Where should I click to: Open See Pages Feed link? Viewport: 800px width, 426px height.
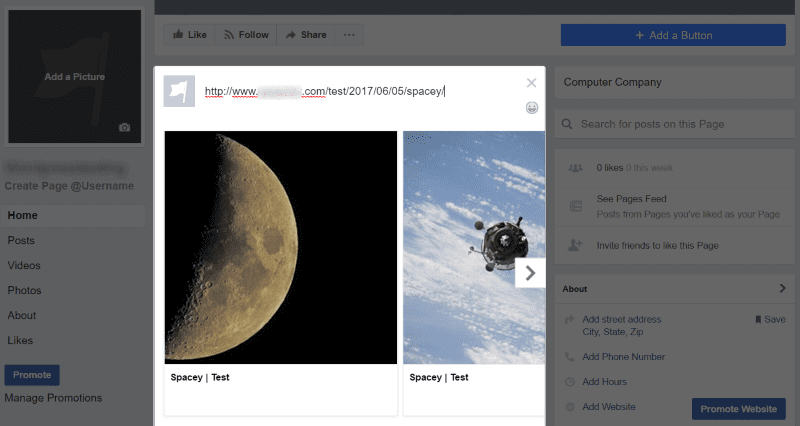click(632, 199)
